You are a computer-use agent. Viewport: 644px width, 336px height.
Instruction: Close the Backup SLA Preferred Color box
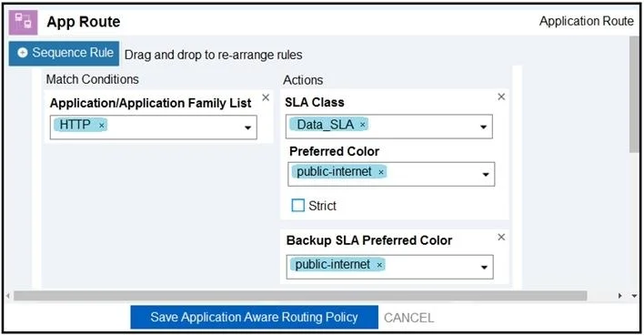[x=501, y=237]
